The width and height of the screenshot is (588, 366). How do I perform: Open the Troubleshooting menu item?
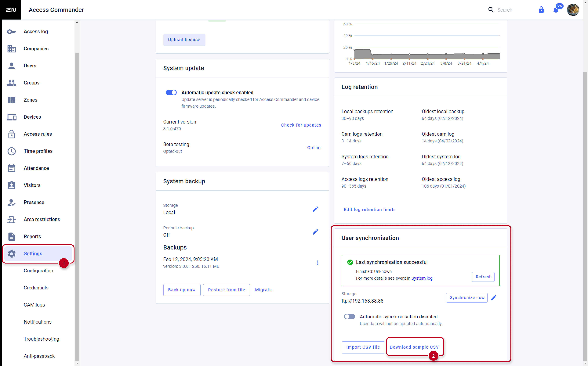click(41, 339)
